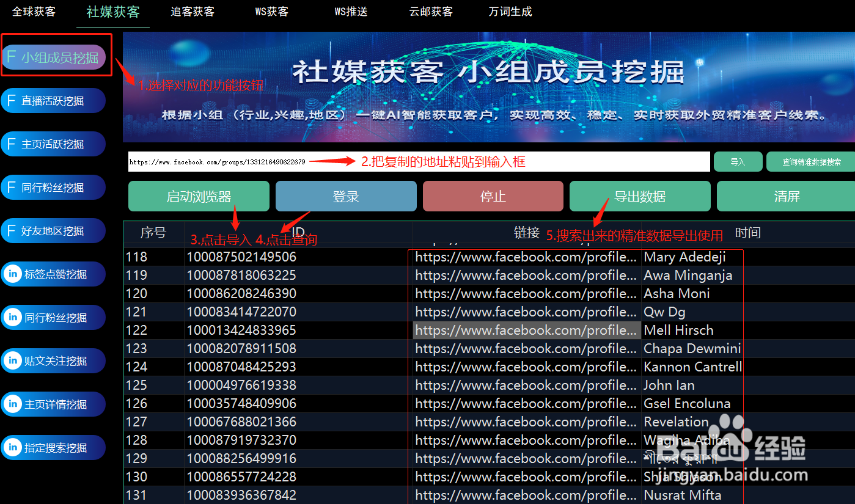Click the 查询精准数据搜索 button
This screenshot has height=504, width=855.
click(811, 162)
